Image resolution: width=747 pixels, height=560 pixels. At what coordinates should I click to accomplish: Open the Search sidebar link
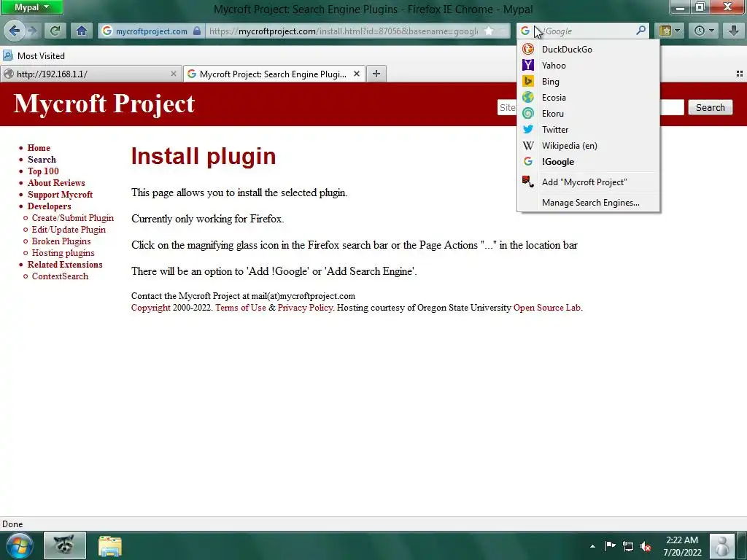point(42,160)
